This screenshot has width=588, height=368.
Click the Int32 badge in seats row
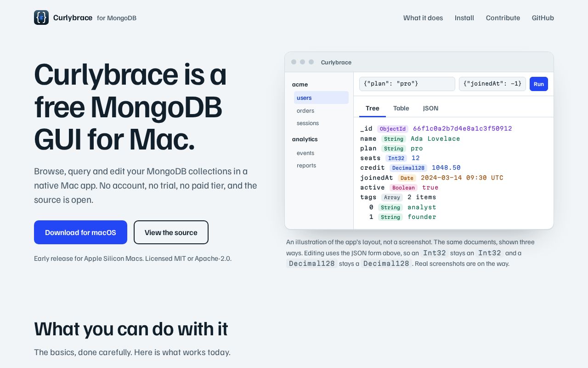point(396,158)
